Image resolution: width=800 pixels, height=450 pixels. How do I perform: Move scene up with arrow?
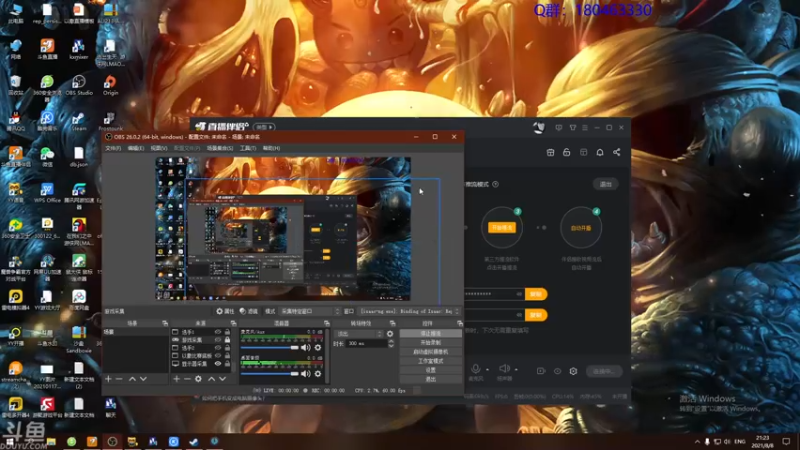[x=132, y=379]
